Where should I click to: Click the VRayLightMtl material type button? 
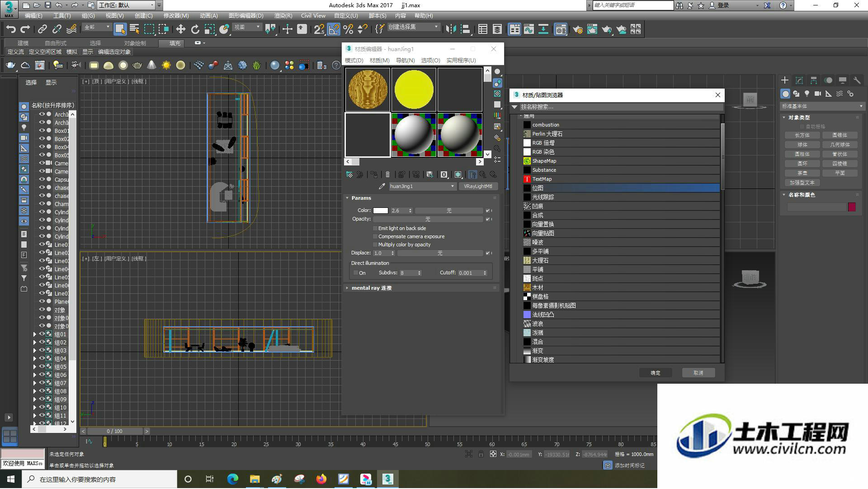(478, 186)
